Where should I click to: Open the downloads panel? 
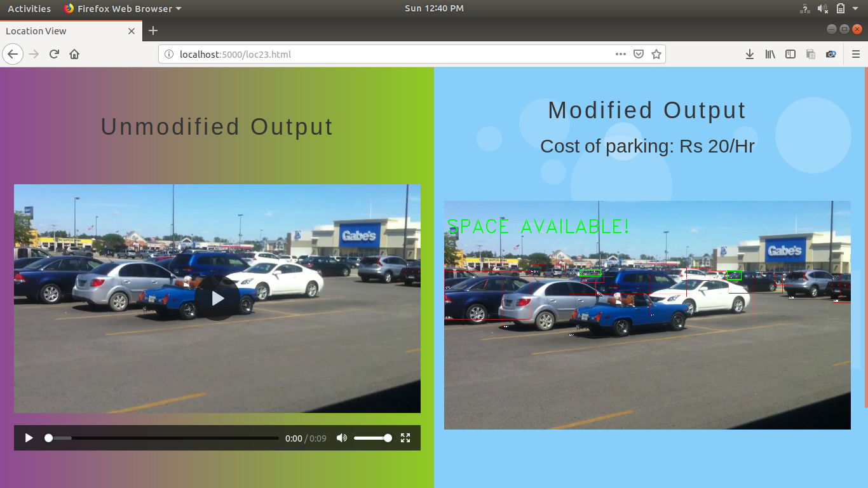750,54
